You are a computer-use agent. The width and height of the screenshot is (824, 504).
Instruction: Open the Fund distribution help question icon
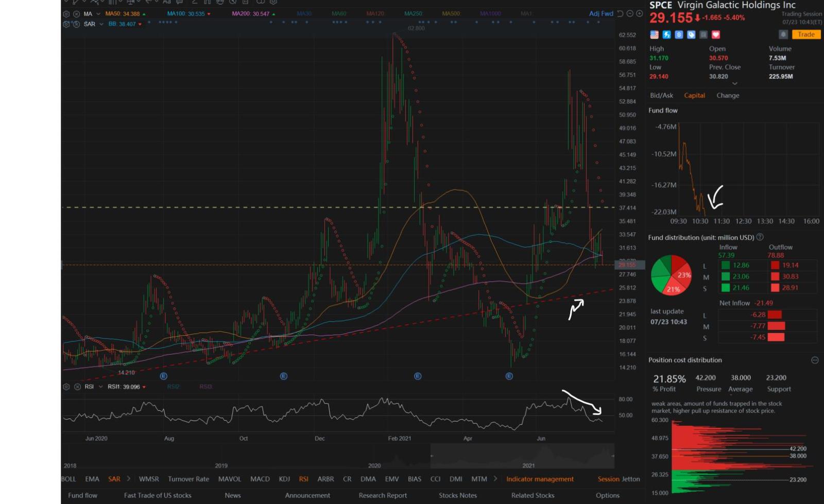click(x=760, y=237)
